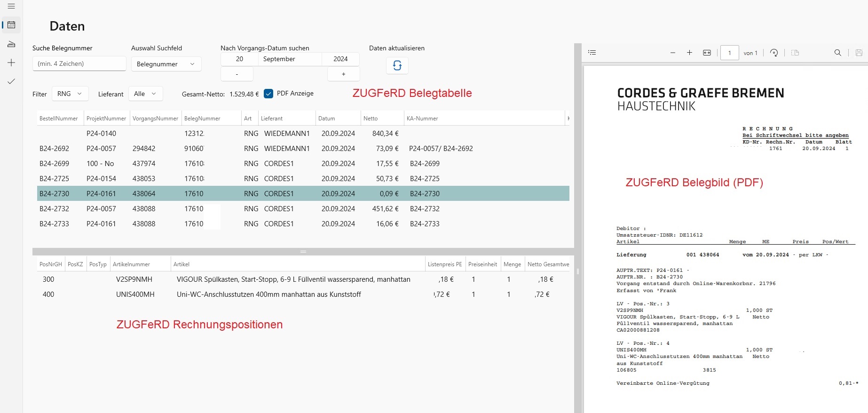This screenshot has width=868, height=413.
Task: Open the hamburger navigation menu
Action: tap(11, 7)
